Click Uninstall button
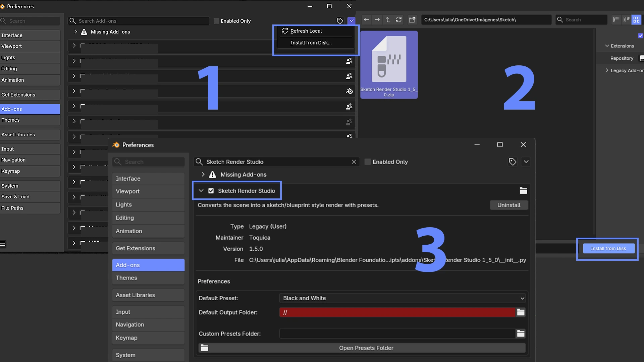644x362 pixels. [x=509, y=205]
